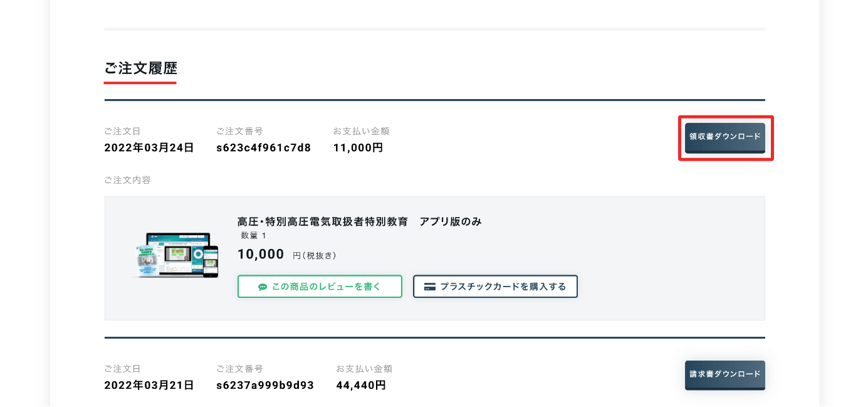This screenshot has width=868, height=407.
Task: Click order date 2022年03月24日
Action: 149,148
